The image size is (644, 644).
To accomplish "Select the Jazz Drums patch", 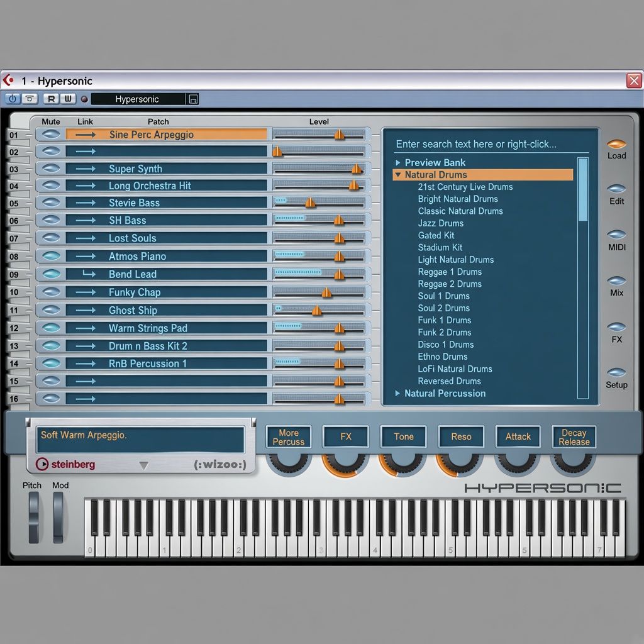I will (441, 223).
